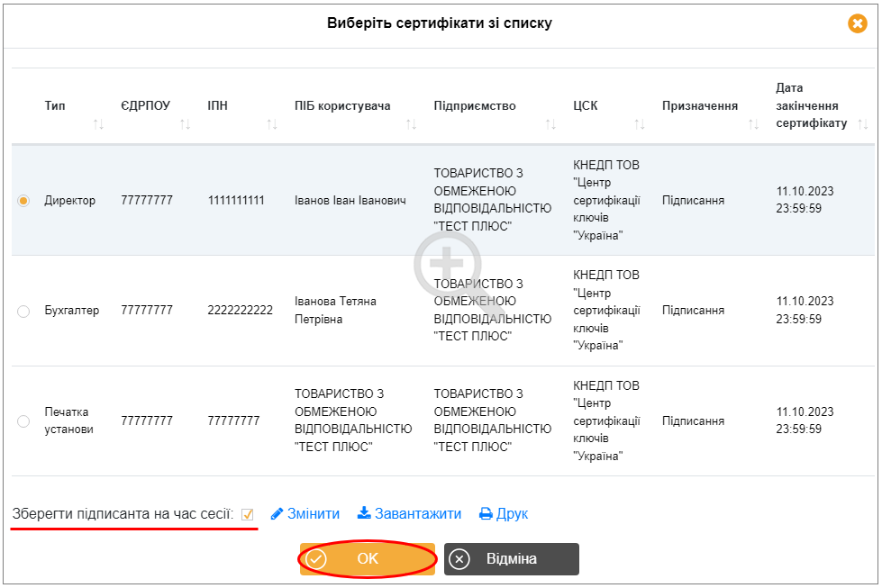Sort table by ЄДРПОУ column arrows
Image resolution: width=882 pixels, height=588 pixels.
point(185,124)
